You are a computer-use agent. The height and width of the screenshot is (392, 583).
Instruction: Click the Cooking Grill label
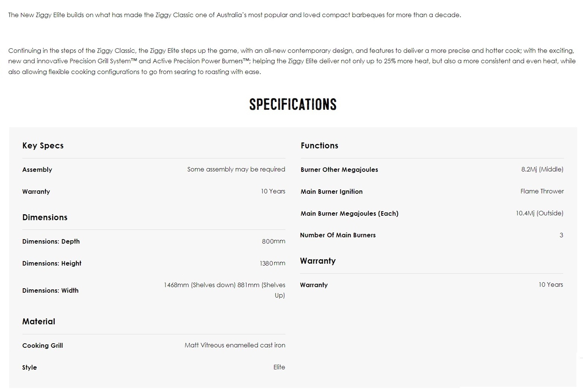(42, 346)
